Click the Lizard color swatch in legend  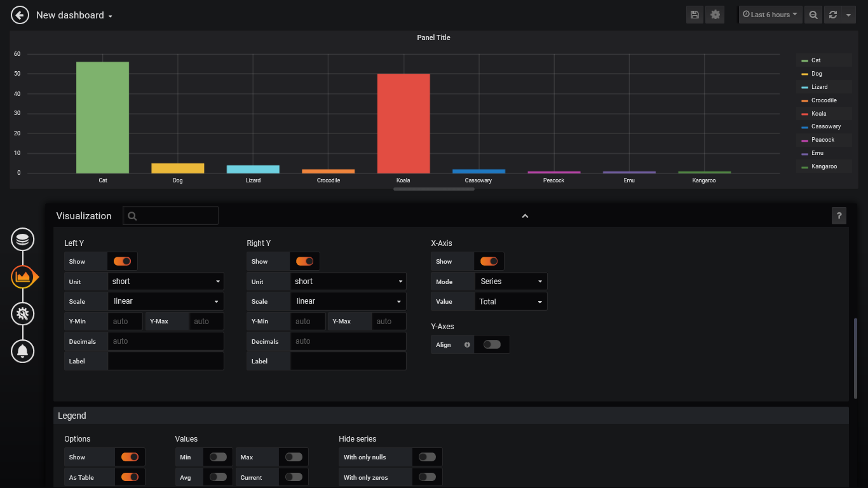coord(804,87)
